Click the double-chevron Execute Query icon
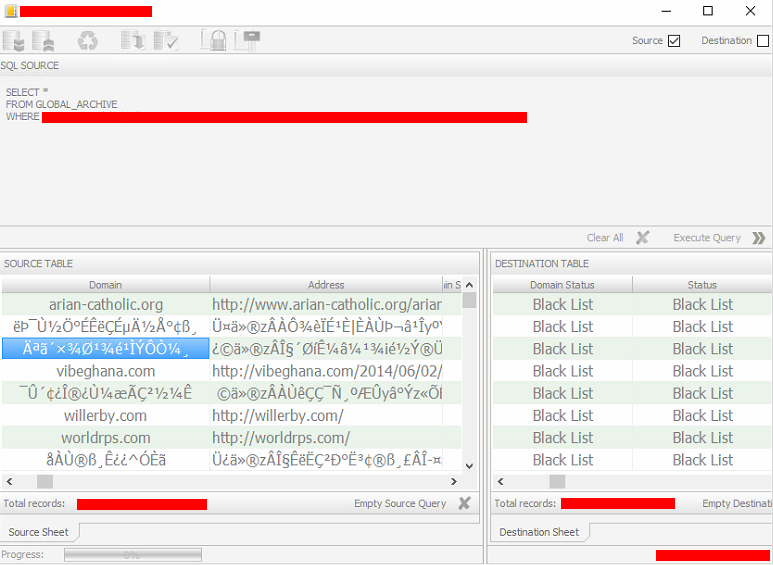The image size is (773, 565). click(758, 238)
